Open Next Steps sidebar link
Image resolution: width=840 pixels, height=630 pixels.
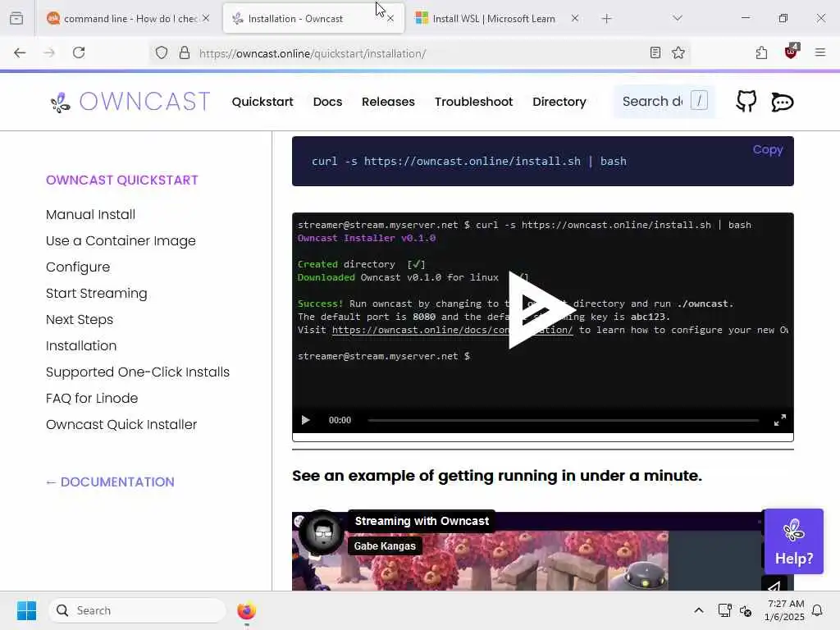click(80, 319)
